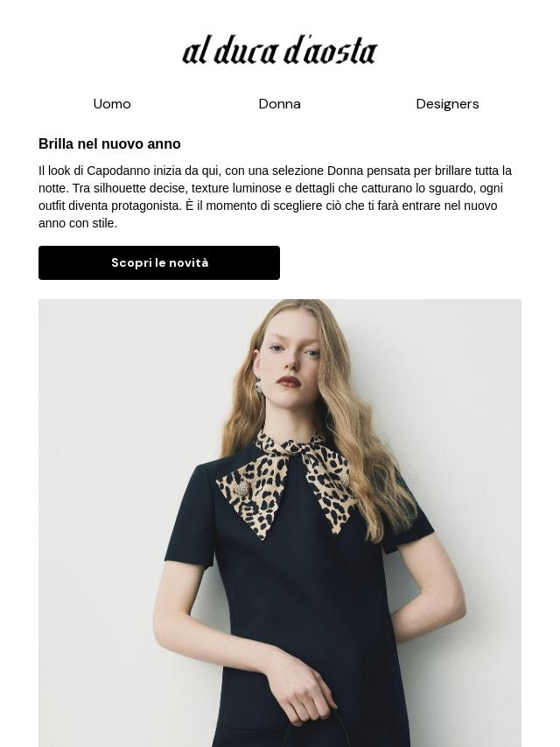Go to the Uomo section
This screenshot has width=560, height=747.
pos(112,104)
